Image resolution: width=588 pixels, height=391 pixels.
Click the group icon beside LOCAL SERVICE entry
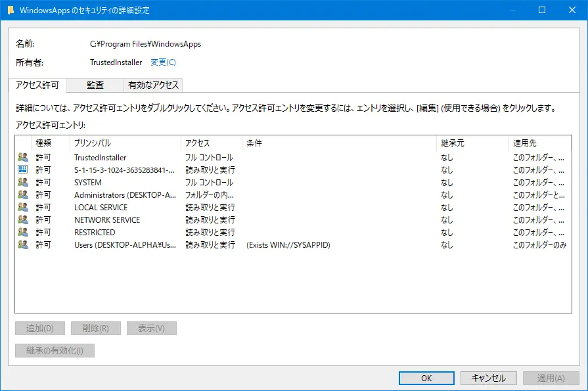(23, 207)
